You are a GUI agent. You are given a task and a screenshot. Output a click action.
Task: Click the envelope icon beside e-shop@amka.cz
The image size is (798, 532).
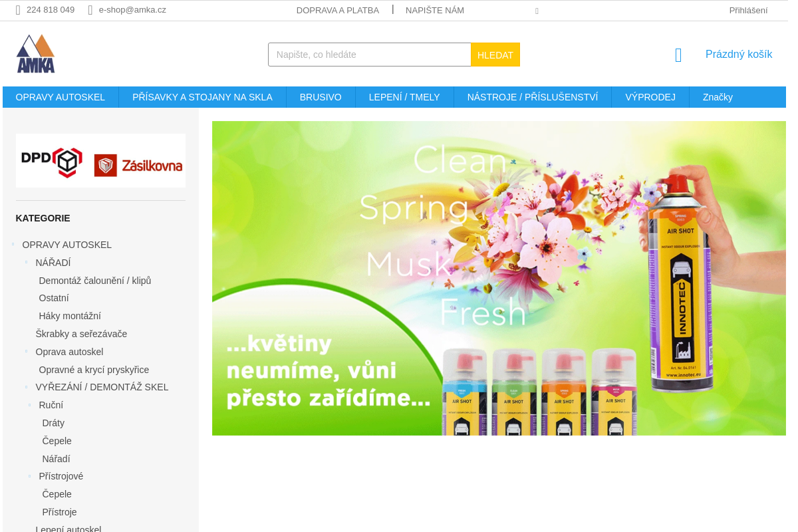coord(90,10)
